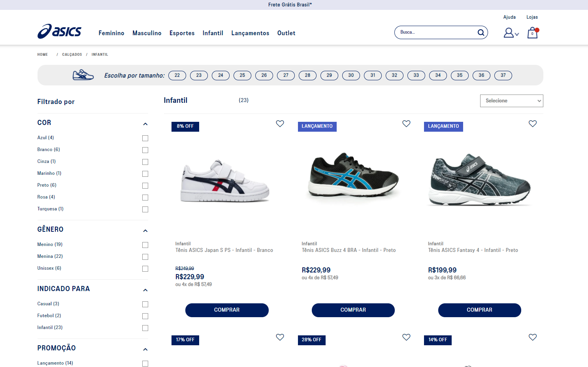The image size is (588, 367).
Task: Open the Masculino menu
Action: click(x=147, y=33)
